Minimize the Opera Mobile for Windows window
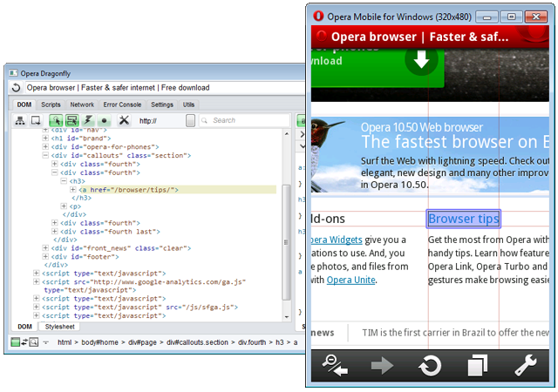This screenshot has height=392, width=558. coord(487,17)
